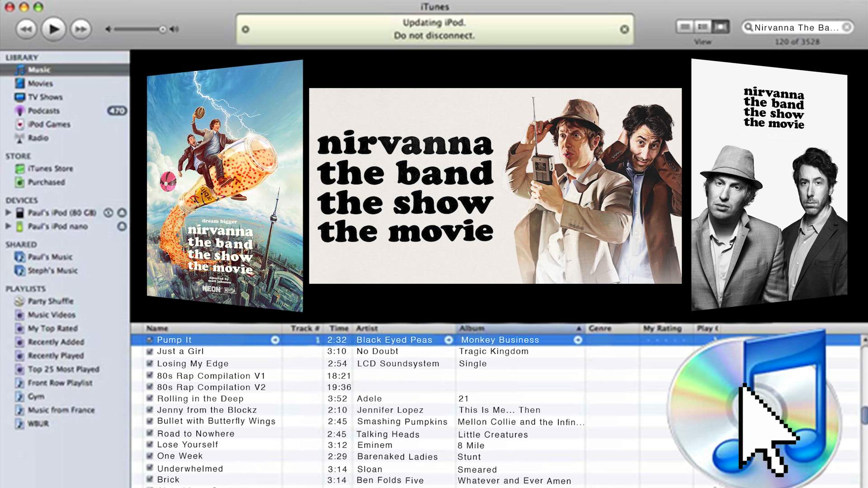Sort by the Time column header
Viewport: 868px width, 488px height.
[x=338, y=328]
